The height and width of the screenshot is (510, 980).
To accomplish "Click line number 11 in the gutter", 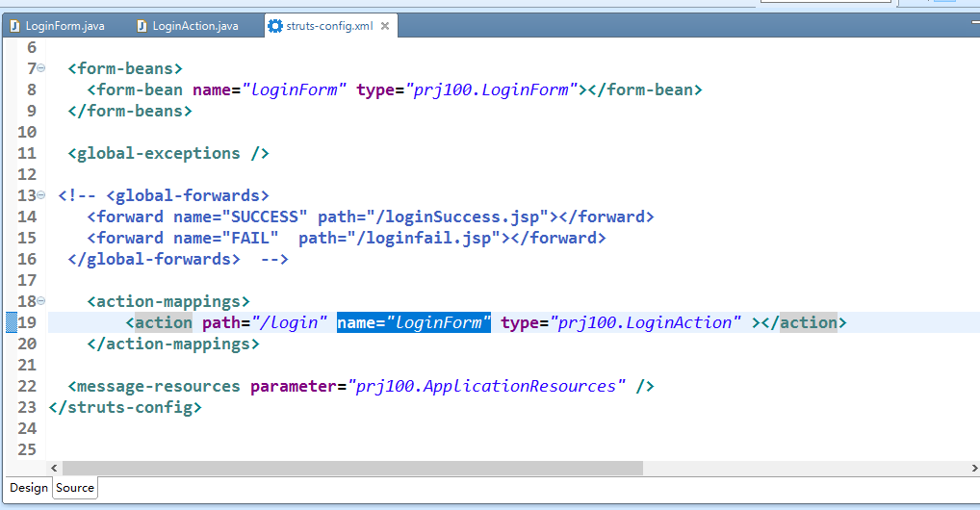I will [x=27, y=153].
